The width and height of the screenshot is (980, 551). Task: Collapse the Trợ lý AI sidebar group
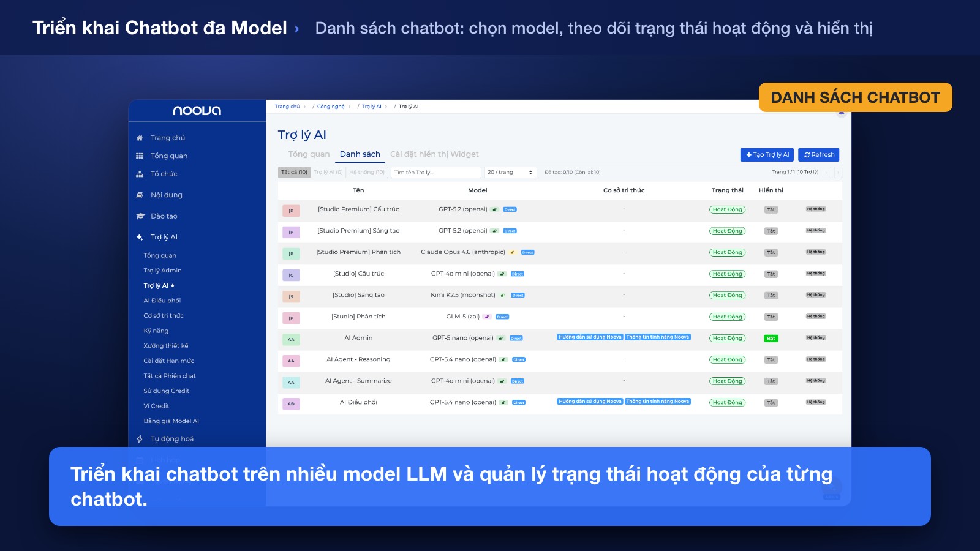click(164, 237)
